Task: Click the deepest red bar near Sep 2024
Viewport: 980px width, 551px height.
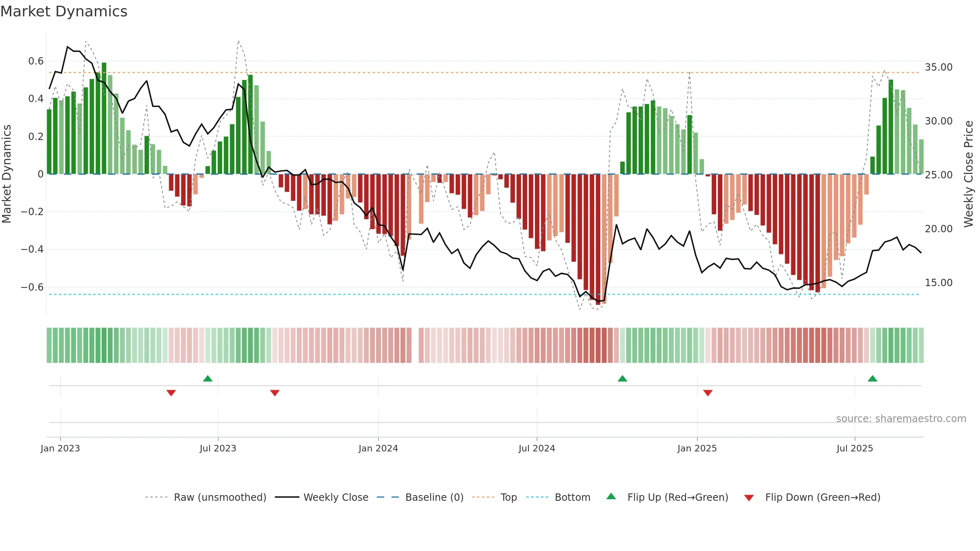Action: [x=598, y=239]
